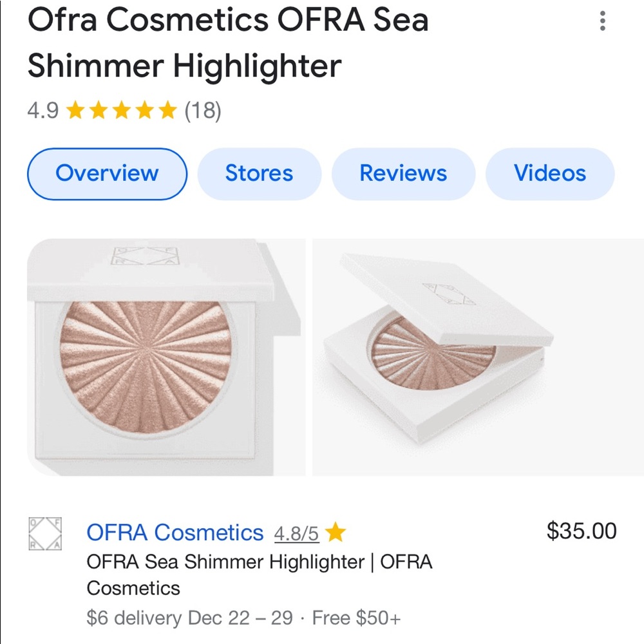
Task: Click the yellow star beside the 4.8/5 rating
Action: [334, 532]
